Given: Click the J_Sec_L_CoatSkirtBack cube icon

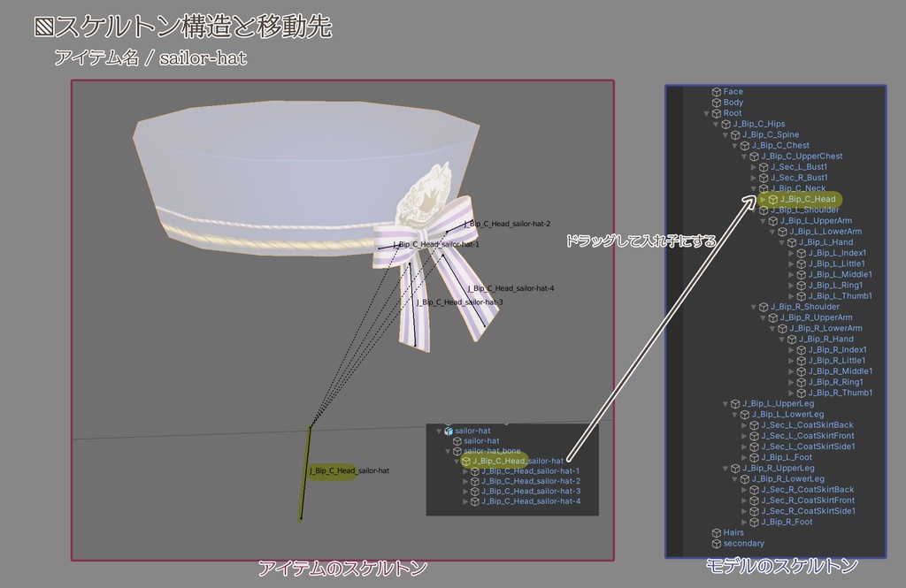Looking at the screenshot, I should (754, 425).
